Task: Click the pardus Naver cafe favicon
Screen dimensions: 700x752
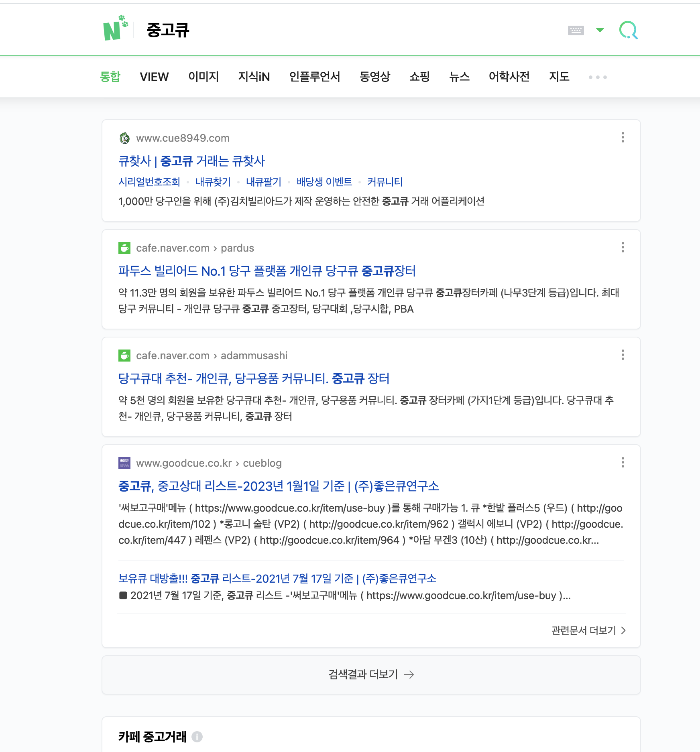Action: (x=125, y=248)
